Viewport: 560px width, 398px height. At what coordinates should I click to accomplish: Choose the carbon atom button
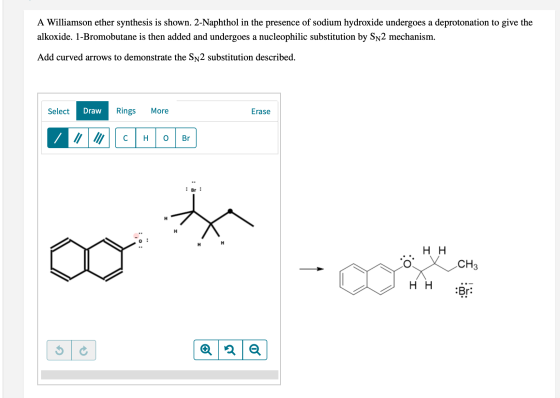(125, 138)
